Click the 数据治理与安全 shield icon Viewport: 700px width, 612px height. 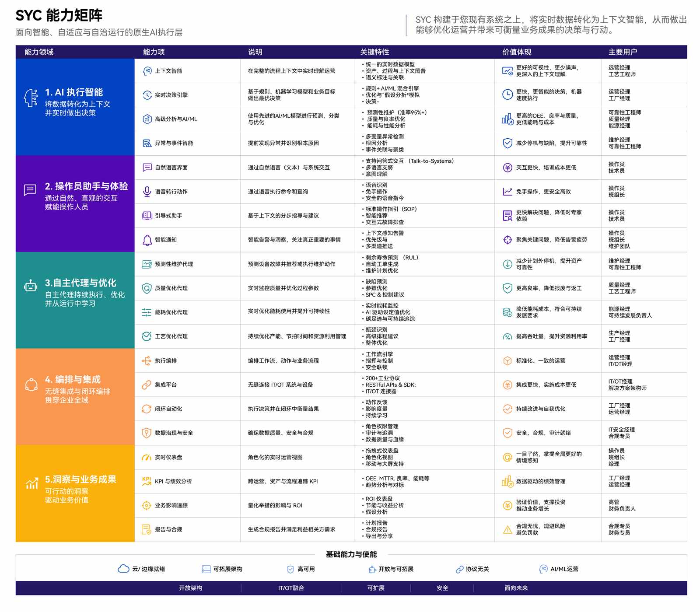click(147, 433)
